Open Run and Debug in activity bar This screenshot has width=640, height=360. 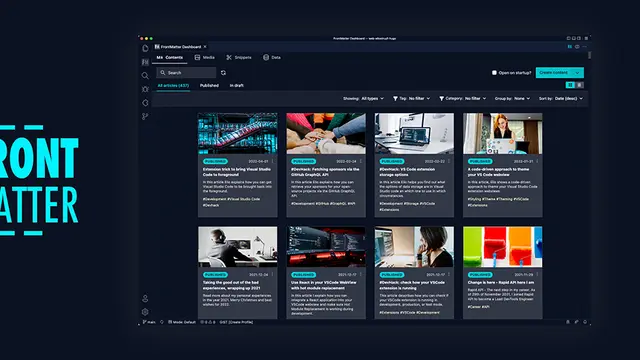145,89
